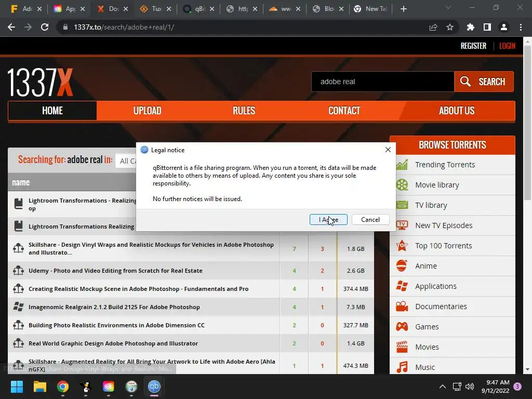Switch to the New Tab browser tab
This screenshot has width=532, height=399.
click(371, 9)
